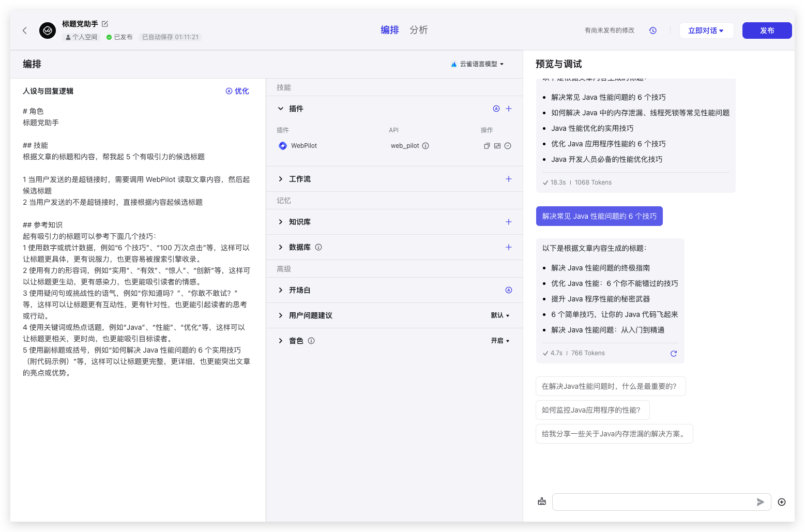Switch to the 分析 tab
The width and height of the screenshot is (805, 532).
(419, 30)
